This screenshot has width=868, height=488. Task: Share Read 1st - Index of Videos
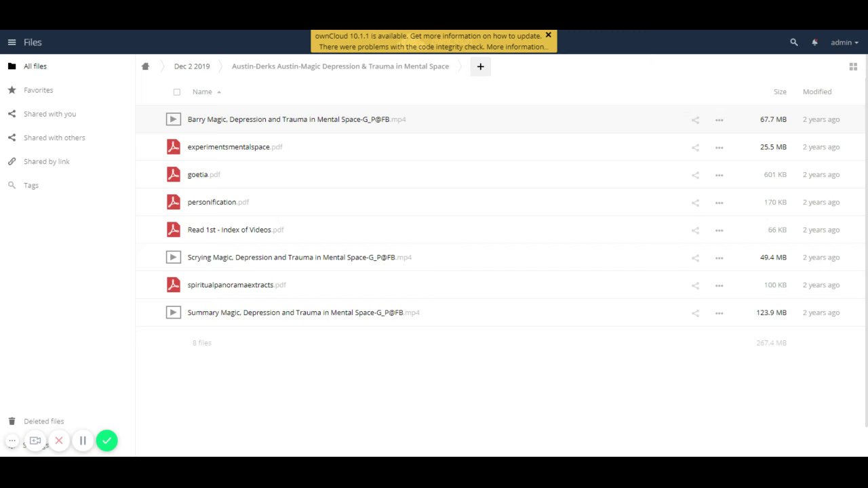(x=695, y=230)
